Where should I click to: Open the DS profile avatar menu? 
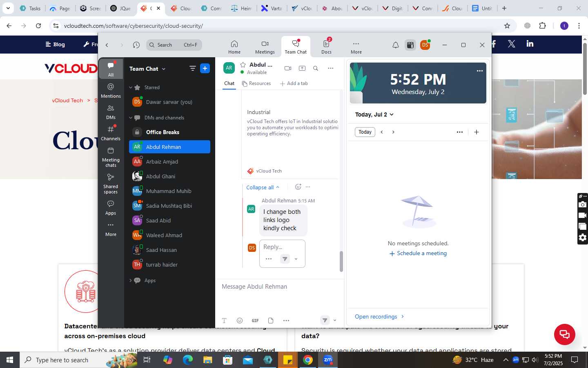(x=425, y=45)
